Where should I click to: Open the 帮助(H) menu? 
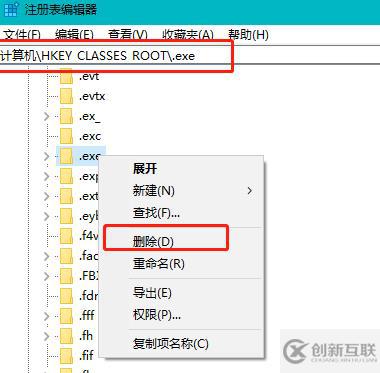click(x=248, y=34)
